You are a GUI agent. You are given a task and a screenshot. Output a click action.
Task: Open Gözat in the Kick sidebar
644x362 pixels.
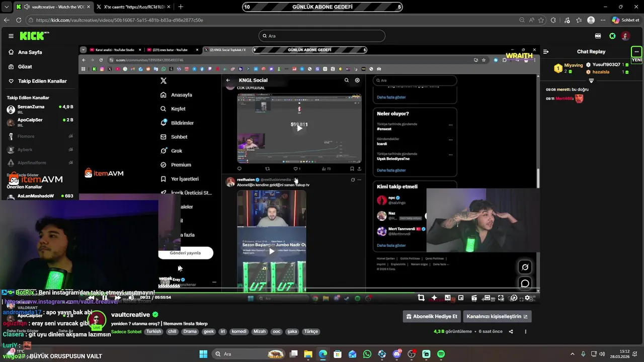point(25,66)
